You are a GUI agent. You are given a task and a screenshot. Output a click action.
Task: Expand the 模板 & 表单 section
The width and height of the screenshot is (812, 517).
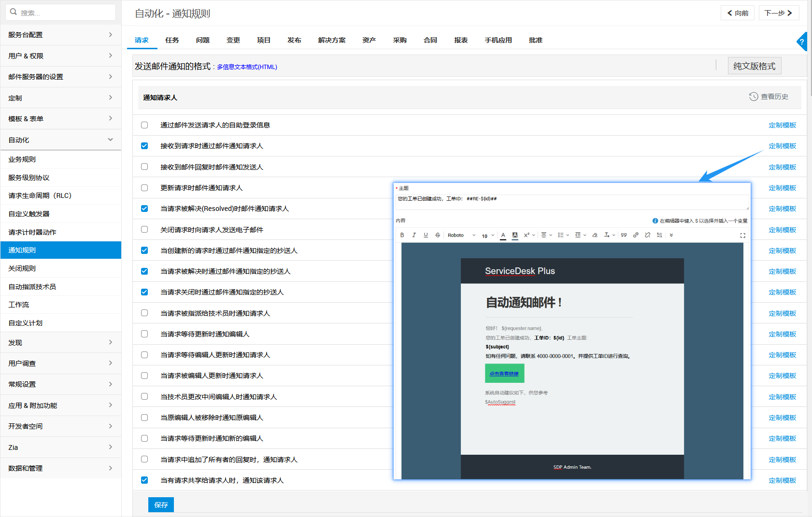[x=61, y=119]
